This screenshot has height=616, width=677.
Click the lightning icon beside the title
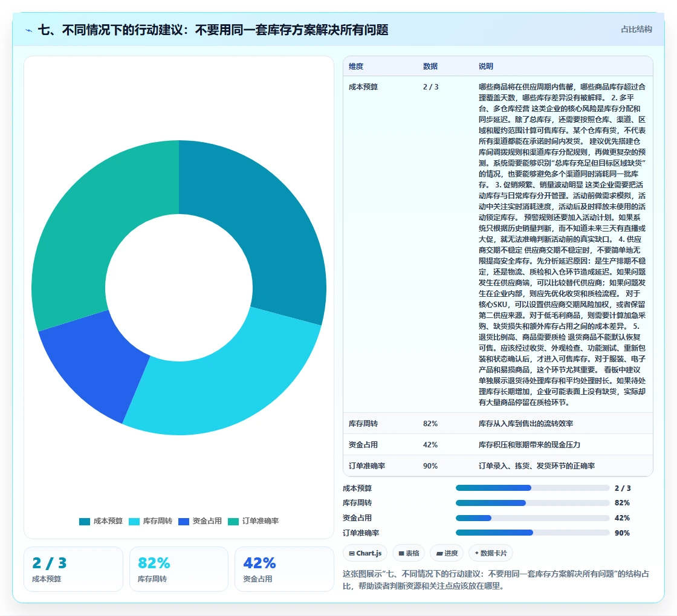coord(29,30)
